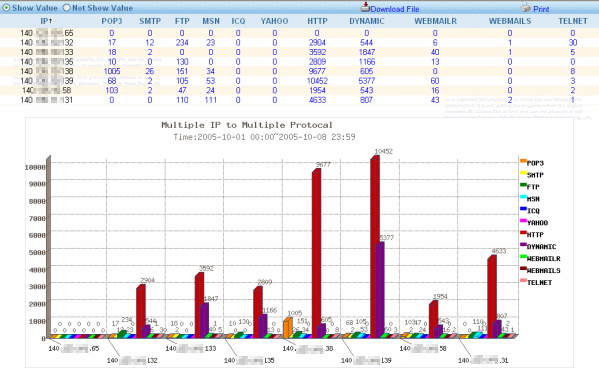Click the SMTP yellow legend swatch
The image size is (599, 371).
click(523, 173)
